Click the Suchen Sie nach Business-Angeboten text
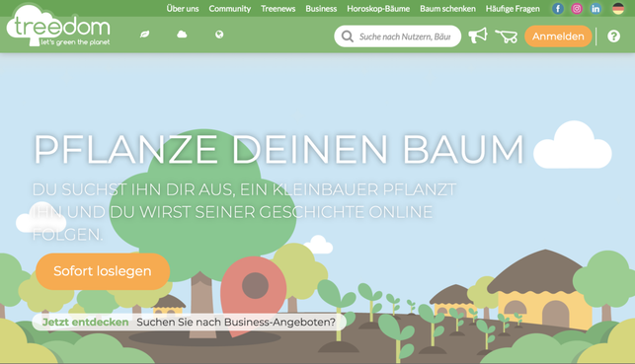The height and width of the screenshot is (364, 635). point(236,322)
